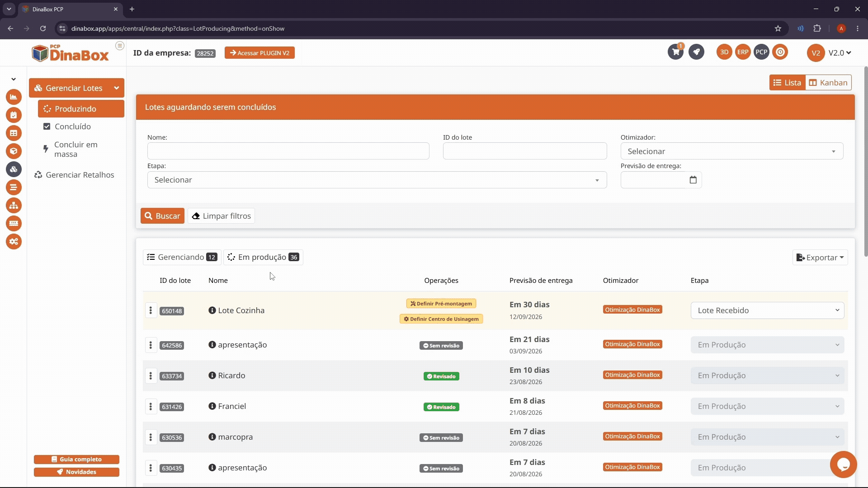868x488 pixels.
Task: Focus the ID do lote field
Action: coord(525,151)
